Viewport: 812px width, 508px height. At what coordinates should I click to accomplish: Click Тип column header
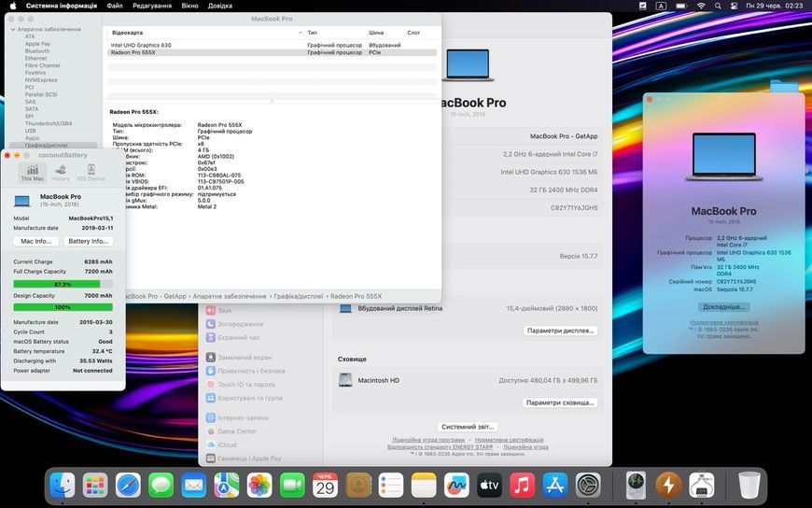(313, 33)
